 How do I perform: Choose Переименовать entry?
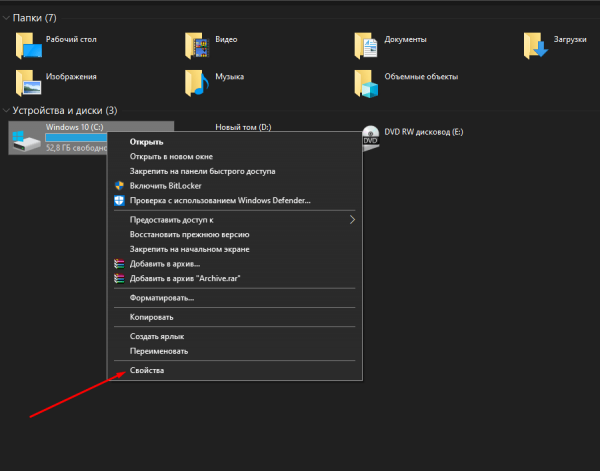pos(234,351)
